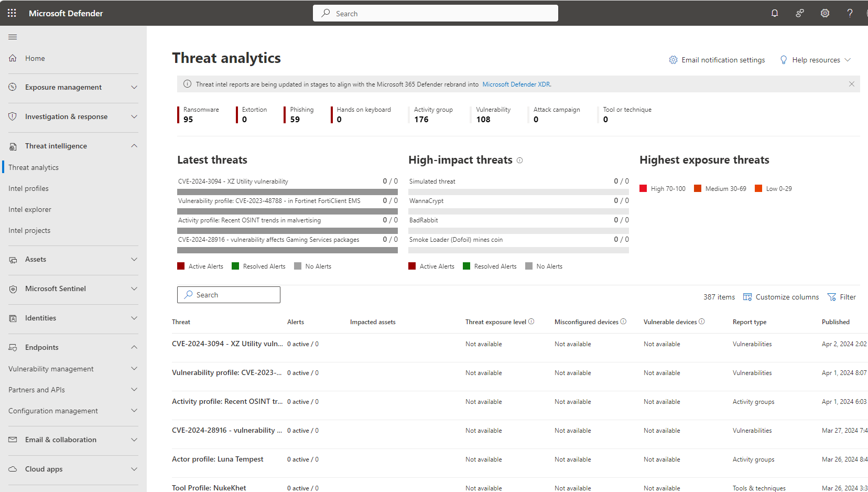Open Email notification settings
Screen dimensions: 868x492
(717, 60)
